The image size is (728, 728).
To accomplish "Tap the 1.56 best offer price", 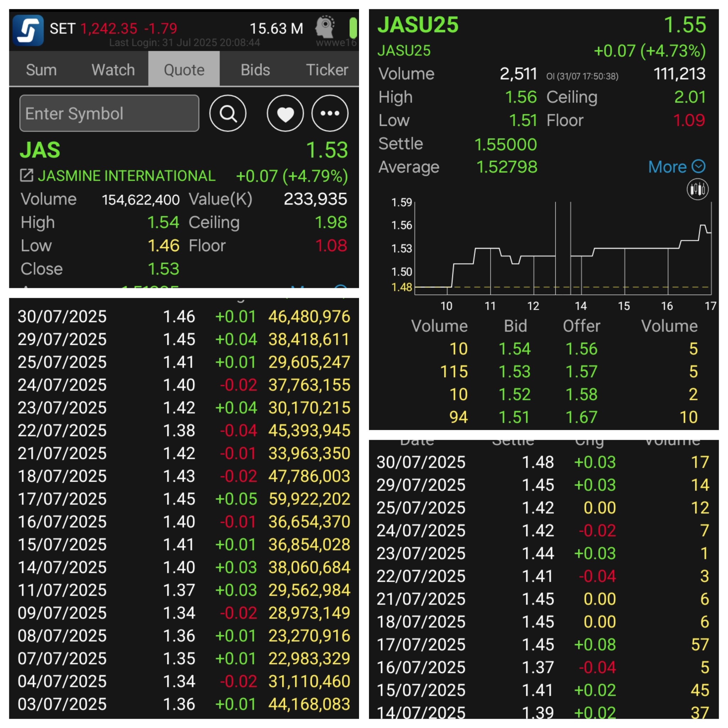I will (x=581, y=349).
